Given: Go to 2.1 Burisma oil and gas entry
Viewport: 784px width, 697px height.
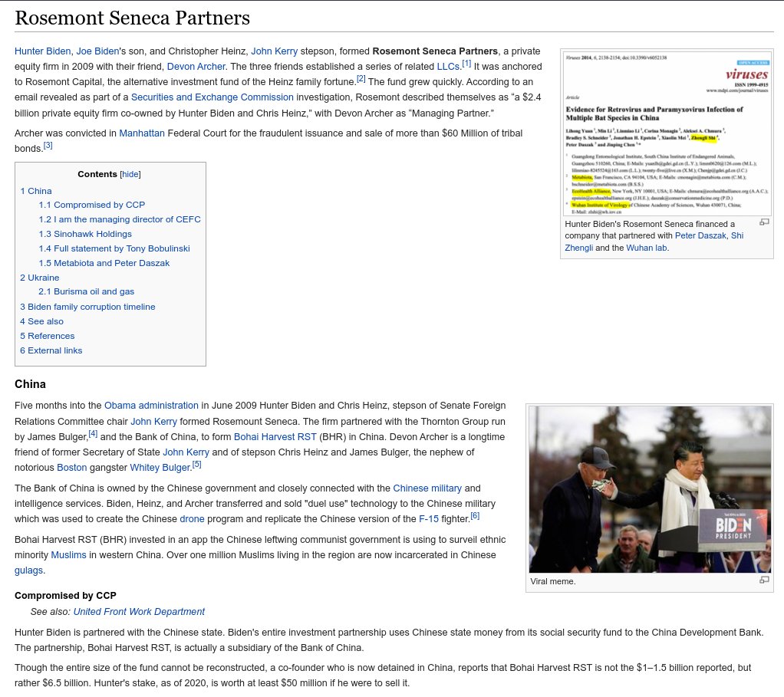Looking at the screenshot, I should point(87,291).
